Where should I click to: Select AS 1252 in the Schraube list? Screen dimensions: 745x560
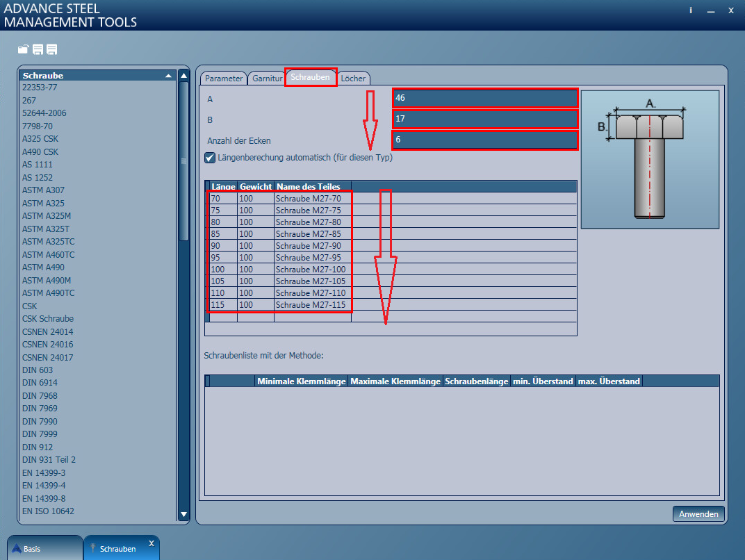[38, 178]
